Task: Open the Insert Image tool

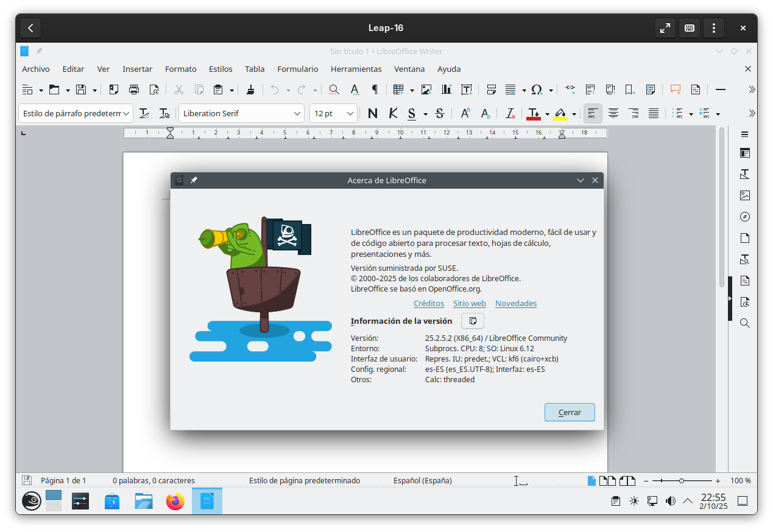Action: point(426,89)
